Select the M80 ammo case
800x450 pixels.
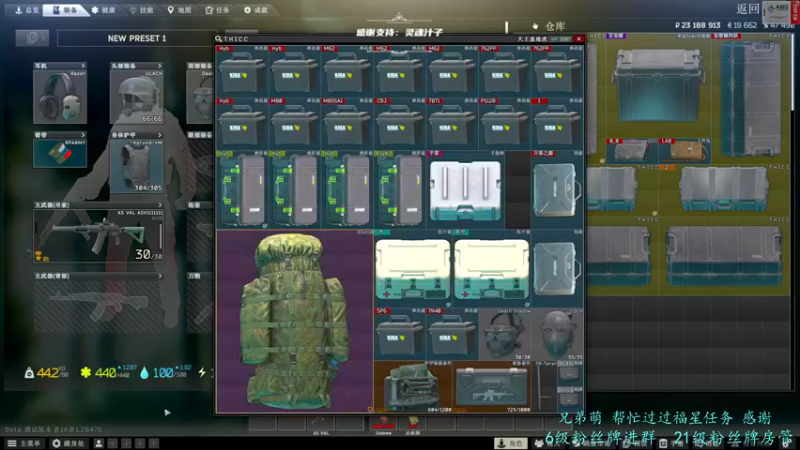tap(294, 124)
